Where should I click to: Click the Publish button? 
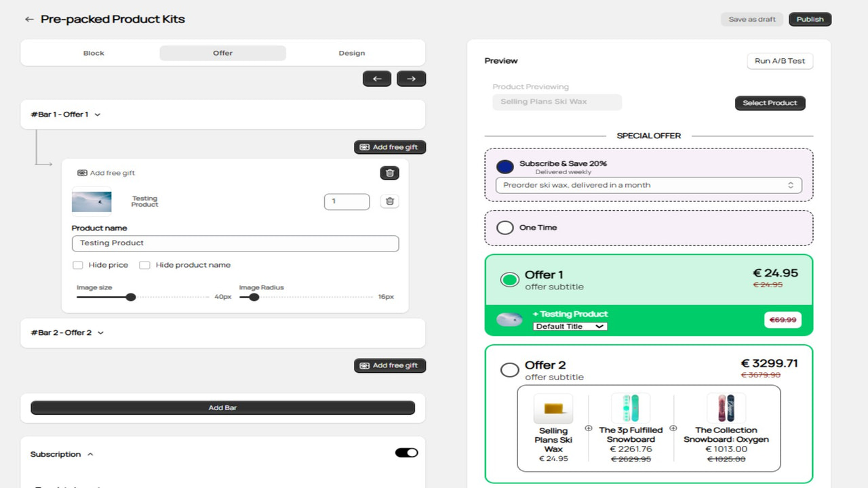[x=810, y=20]
